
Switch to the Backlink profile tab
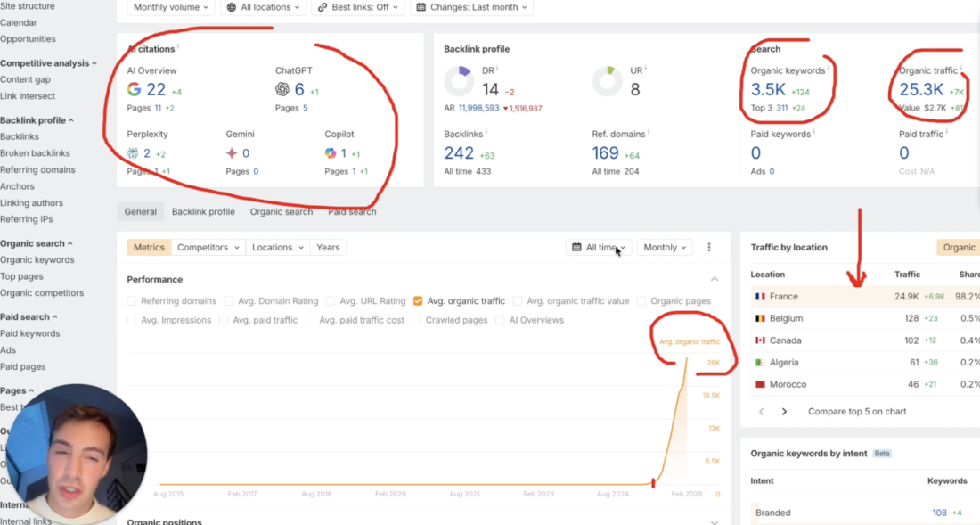pos(203,211)
